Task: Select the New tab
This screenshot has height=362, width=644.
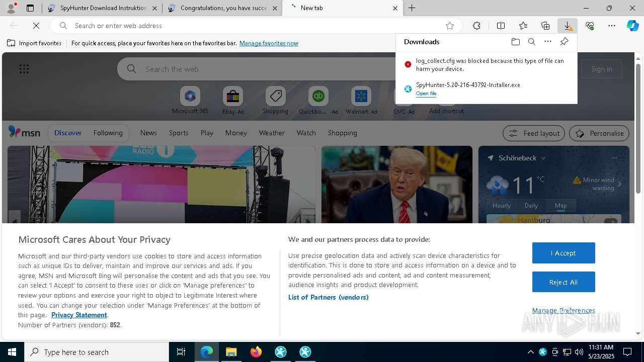Action: point(343,8)
